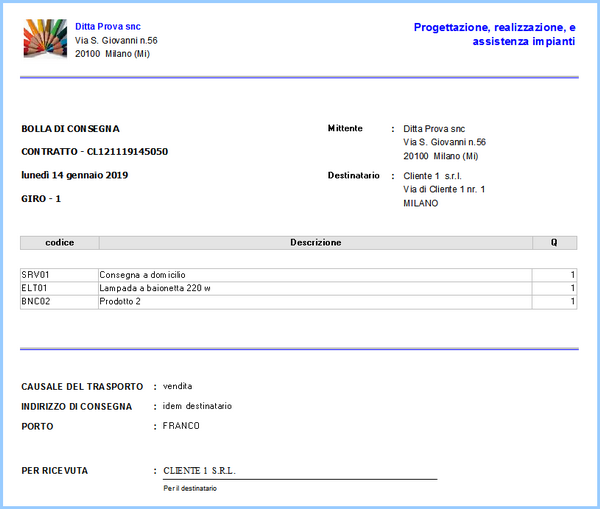This screenshot has height=509, width=600.
Task: Click the 'Q' quantity column header
Action: click(x=554, y=243)
